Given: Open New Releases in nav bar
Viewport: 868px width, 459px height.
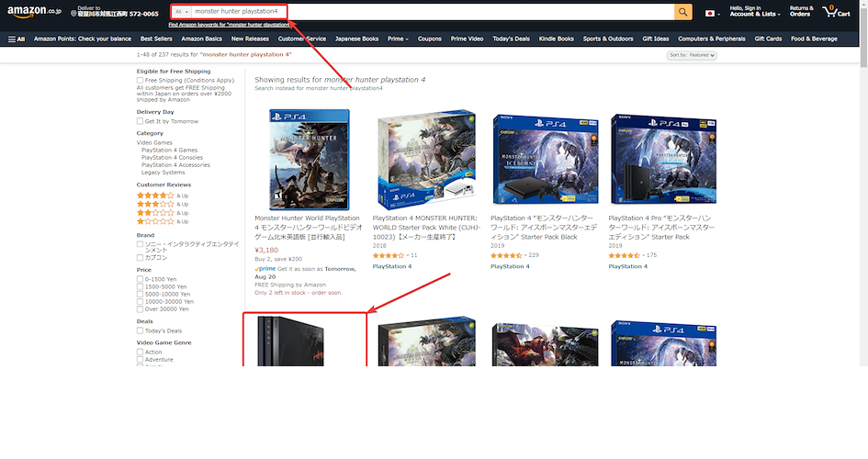Looking at the screenshot, I should click(x=250, y=39).
